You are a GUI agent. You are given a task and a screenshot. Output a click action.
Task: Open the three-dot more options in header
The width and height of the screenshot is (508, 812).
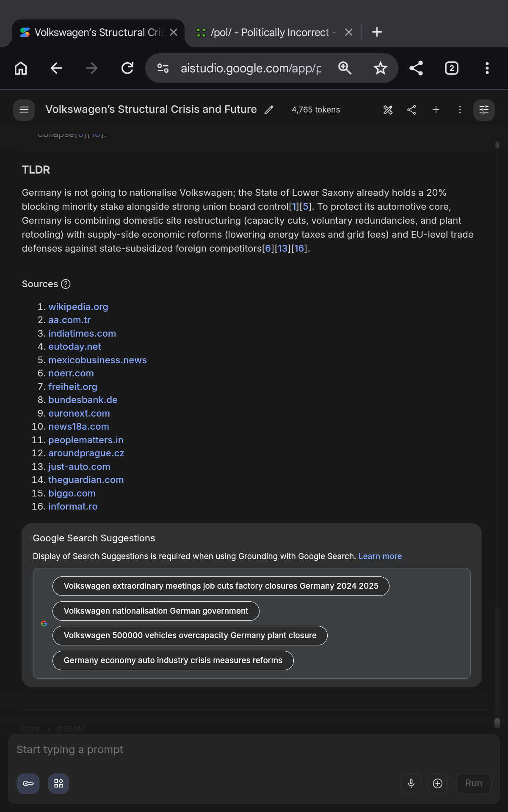460,110
